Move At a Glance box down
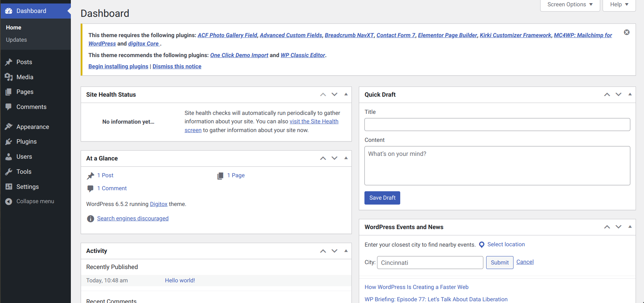The width and height of the screenshot is (644, 303). (x=335, y=158)
